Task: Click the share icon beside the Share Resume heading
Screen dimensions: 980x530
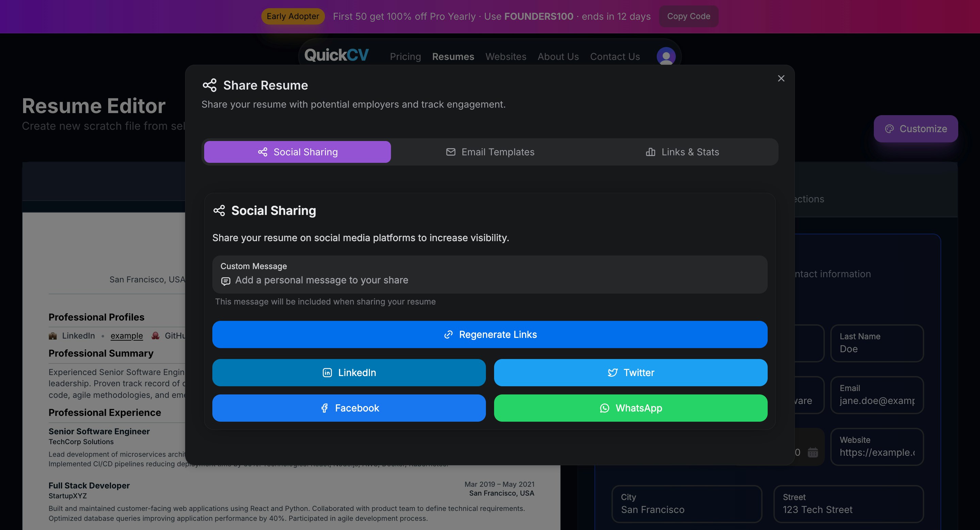Action: (210, 85)
